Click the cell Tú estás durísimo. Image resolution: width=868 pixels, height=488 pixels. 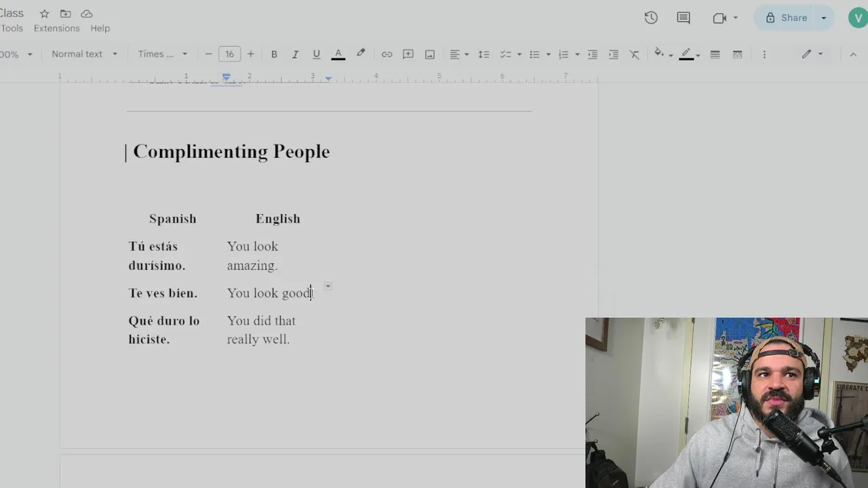pos(157,256)
